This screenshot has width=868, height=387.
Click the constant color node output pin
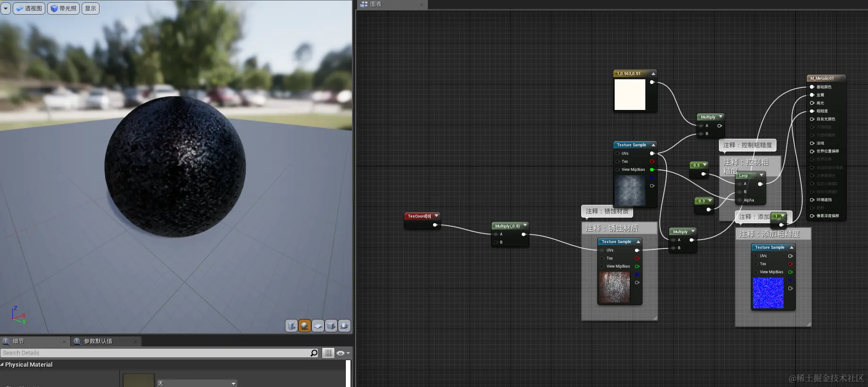point(652,82)
